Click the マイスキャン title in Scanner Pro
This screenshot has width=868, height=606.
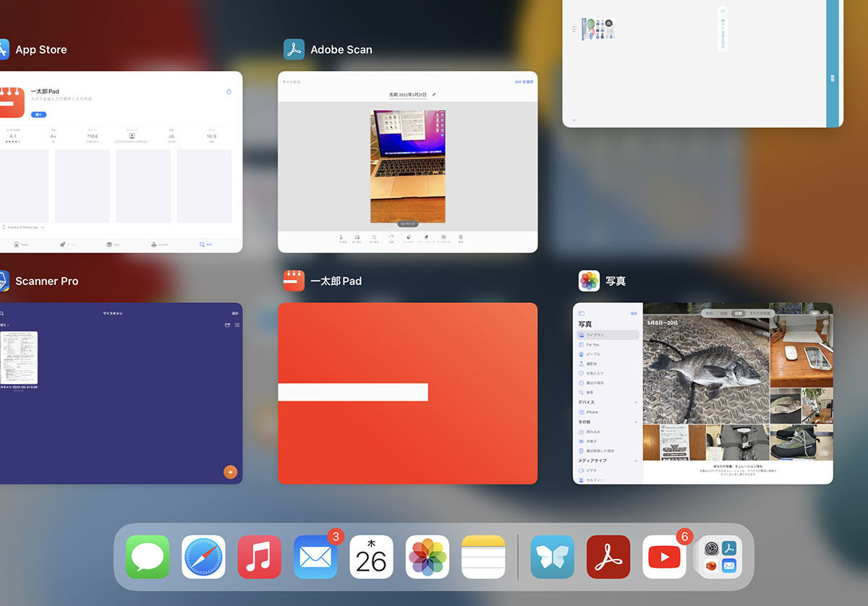click(113, 313)
